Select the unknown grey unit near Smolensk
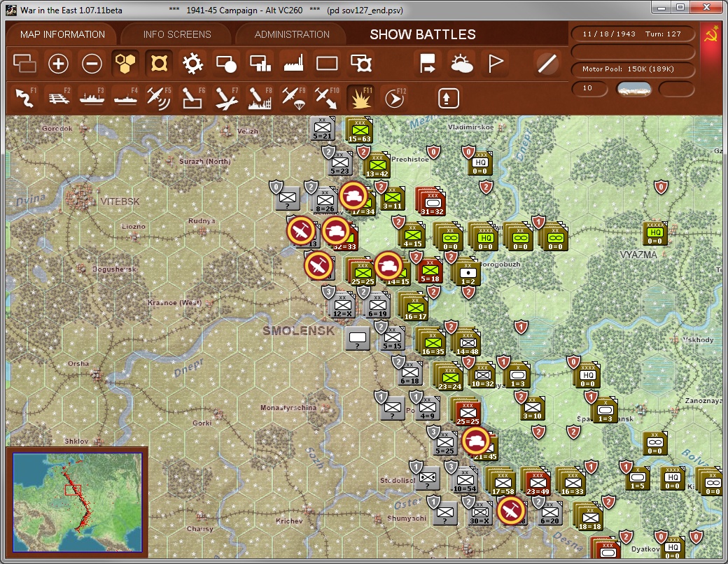This screenshot has height=564, width=728. pos(358,339)
